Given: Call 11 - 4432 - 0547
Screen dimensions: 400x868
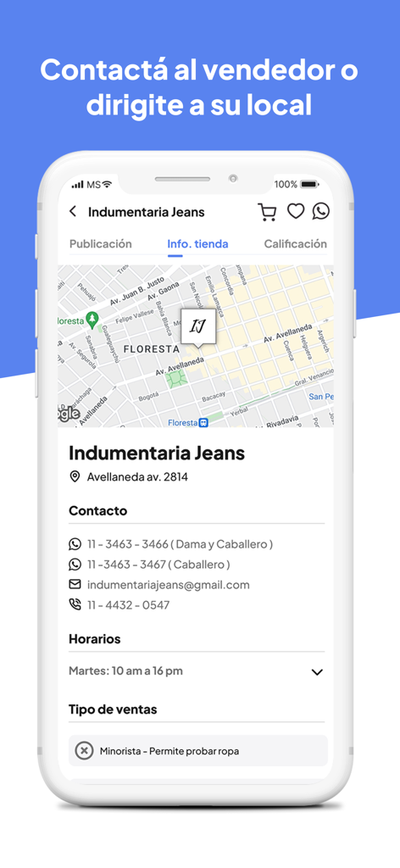Looking at the screenshot, I should (x=128, y=604).
